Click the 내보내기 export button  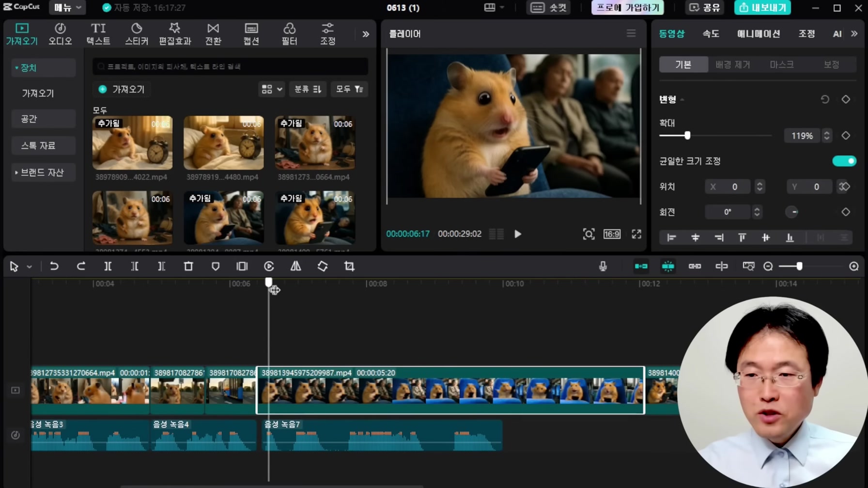pos(762,8)
